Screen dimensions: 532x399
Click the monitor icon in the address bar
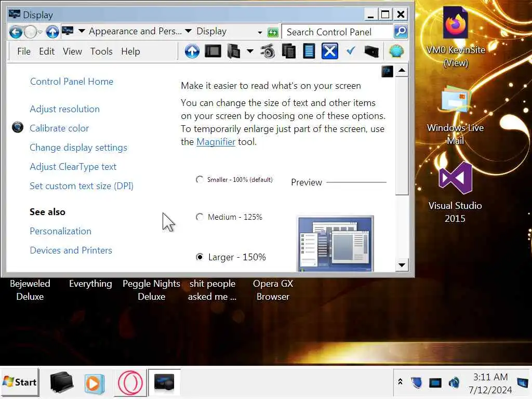[x=68, y=31]
